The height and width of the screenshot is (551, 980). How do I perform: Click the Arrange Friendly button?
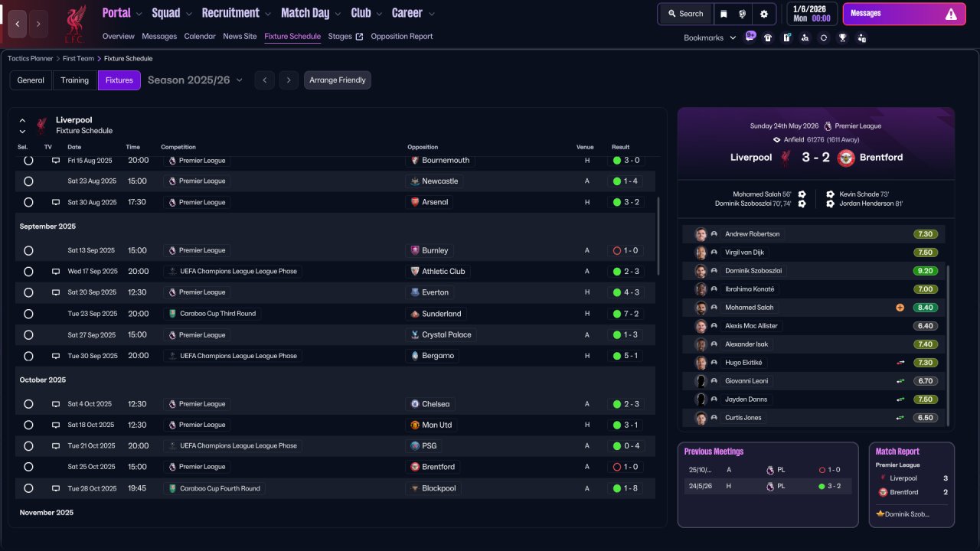(338, 80)
